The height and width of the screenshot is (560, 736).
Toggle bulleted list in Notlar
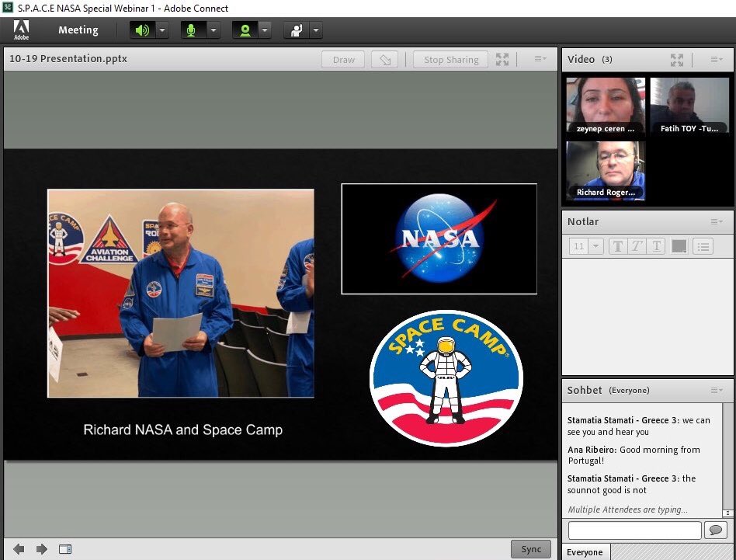point(703,246)
